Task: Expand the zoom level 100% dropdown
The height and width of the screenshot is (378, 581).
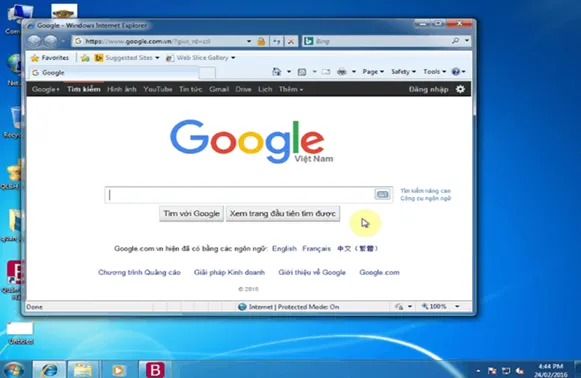Action: (457, 306)
